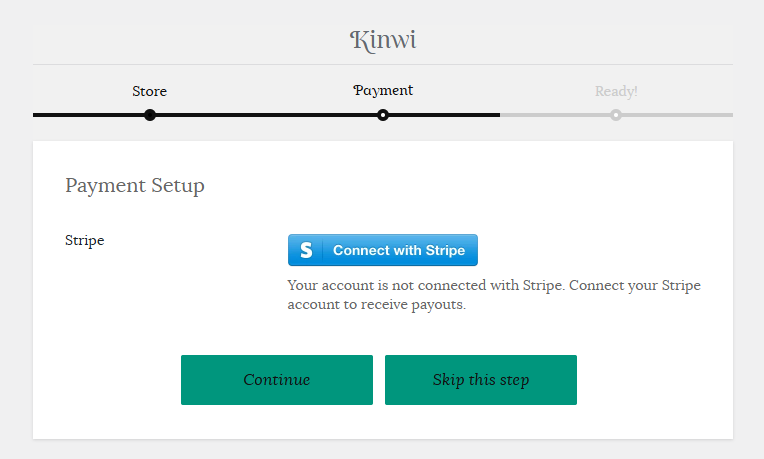The height and width of the screenshot is (459, 764).
Task: Click the Stripe field label
Action: click(x=85, y=241)
